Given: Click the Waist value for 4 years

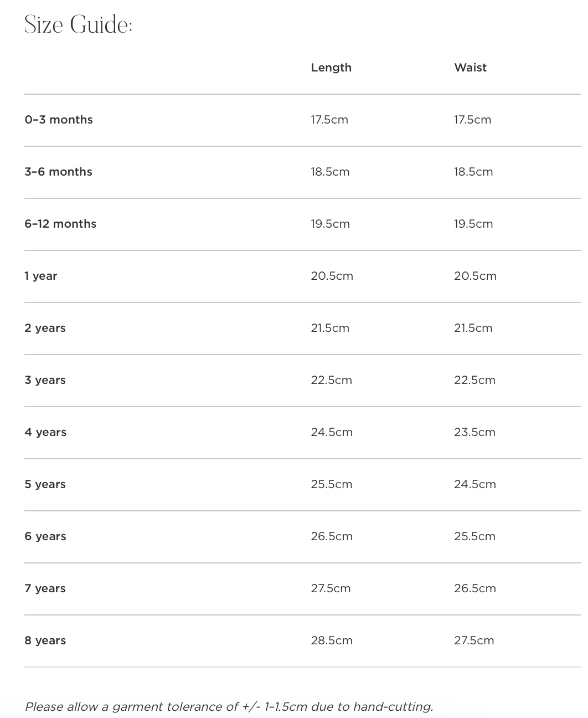Looking at the screenshot, I should pos(474,432).
